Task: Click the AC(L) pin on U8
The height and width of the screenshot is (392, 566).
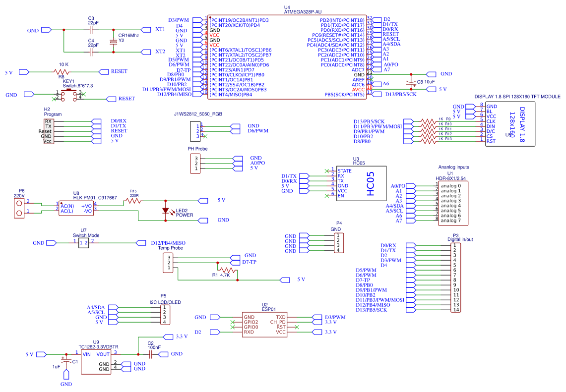Action: [x=67, y=211]
